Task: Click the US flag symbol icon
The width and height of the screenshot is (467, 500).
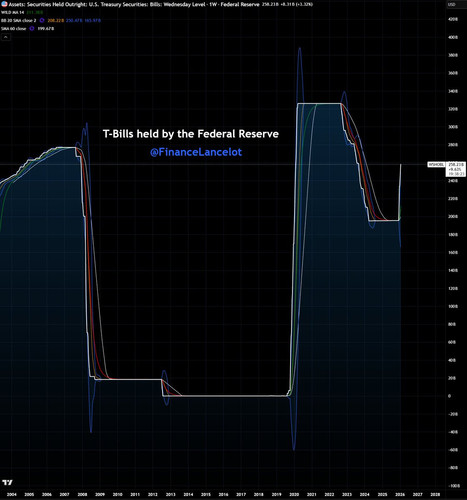Action: [4, 5]
